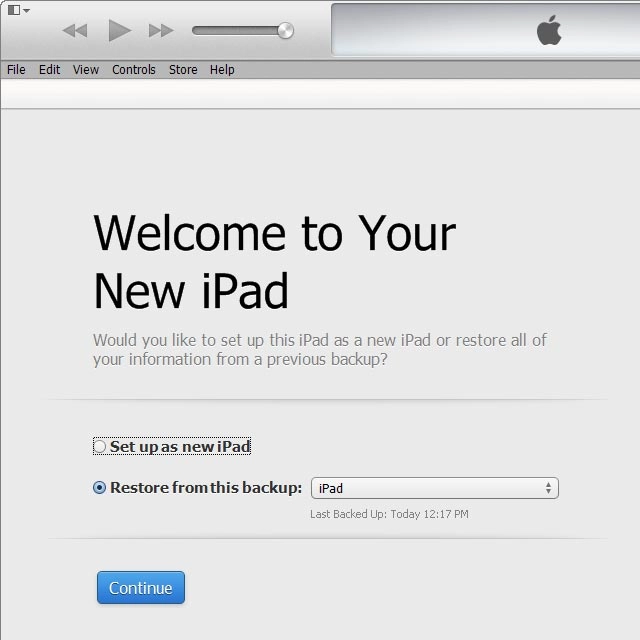Click the volume slider knob
Viewport: 640px width, 640px height.
coord(285,30)
